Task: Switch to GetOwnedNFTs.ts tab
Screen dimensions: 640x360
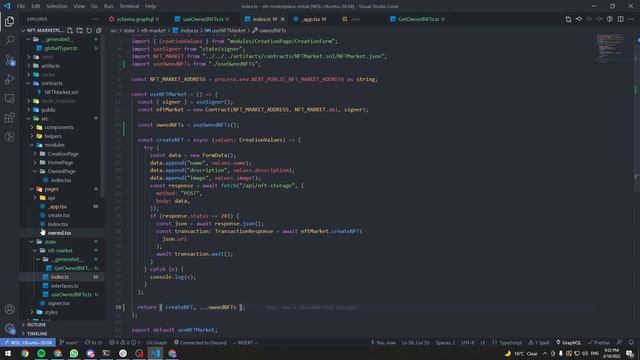Action: click(418, 19)
